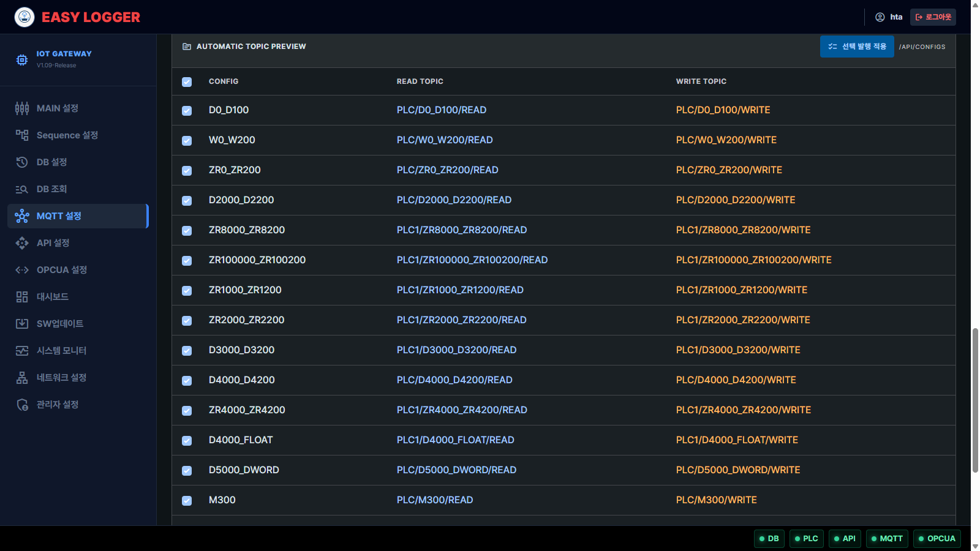
Task: Click the Sequence 설정 workflow icon
Action: [x=22, y=135]
